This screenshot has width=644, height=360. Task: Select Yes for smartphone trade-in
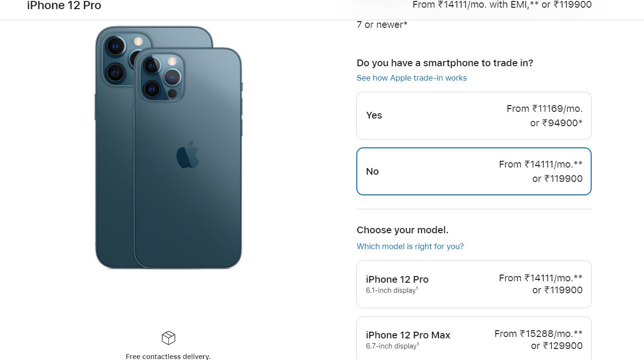(x=474, y=116)
